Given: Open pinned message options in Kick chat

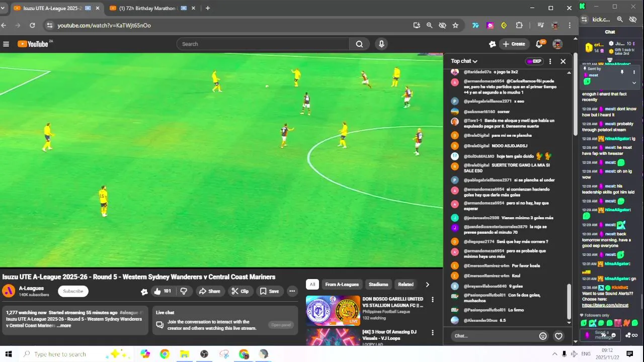Looking at the screenshot, I should 634,72.
